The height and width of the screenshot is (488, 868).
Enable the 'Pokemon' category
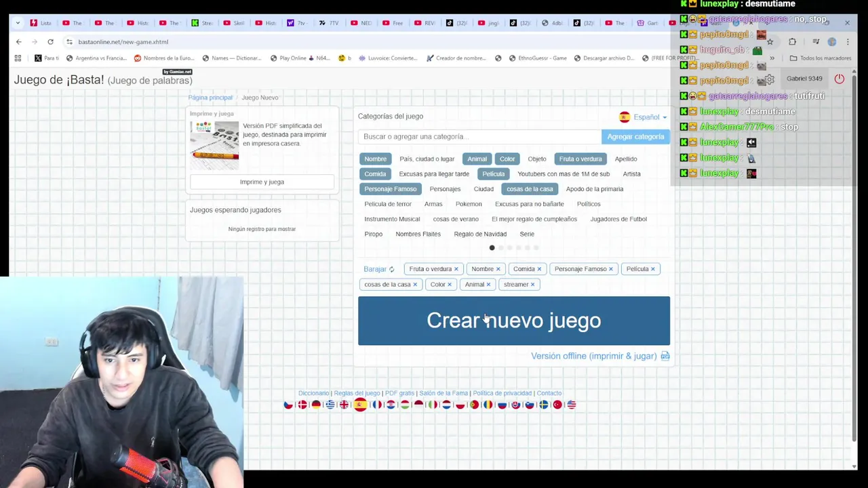click(x=469, y=204)
